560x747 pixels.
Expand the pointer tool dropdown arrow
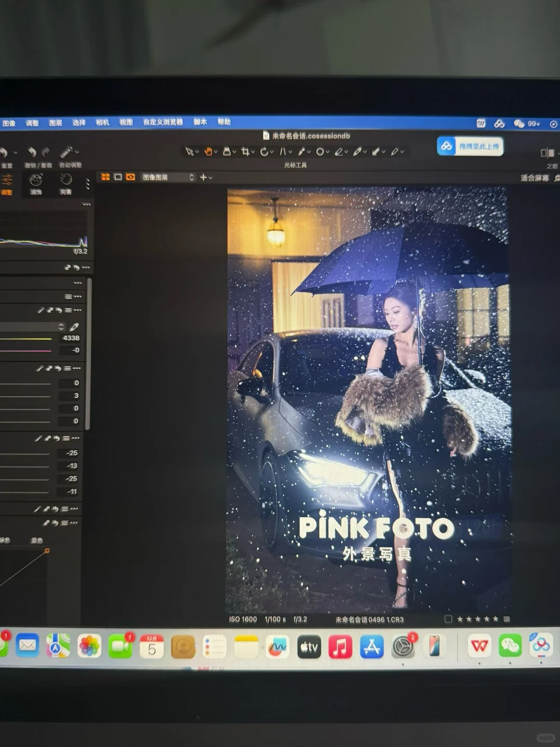click(197, 152)
